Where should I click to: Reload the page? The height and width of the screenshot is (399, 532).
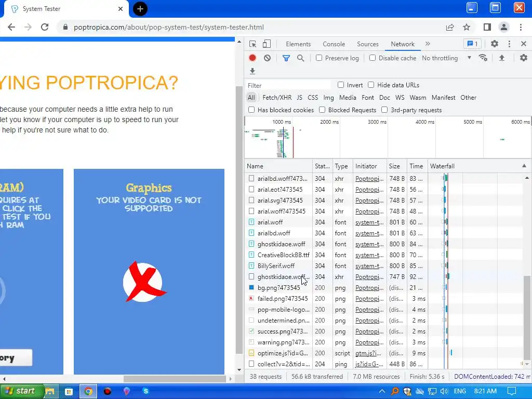pos(45,27)
